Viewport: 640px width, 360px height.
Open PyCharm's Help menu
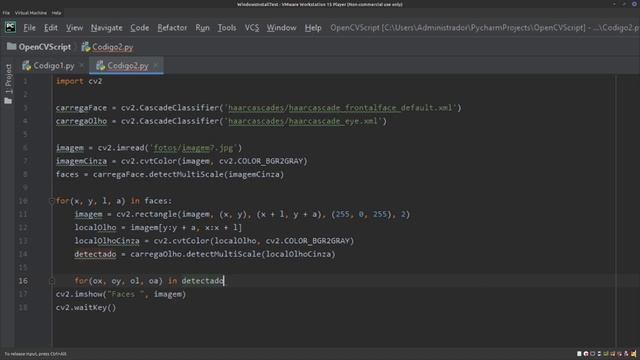click(313, 28)
